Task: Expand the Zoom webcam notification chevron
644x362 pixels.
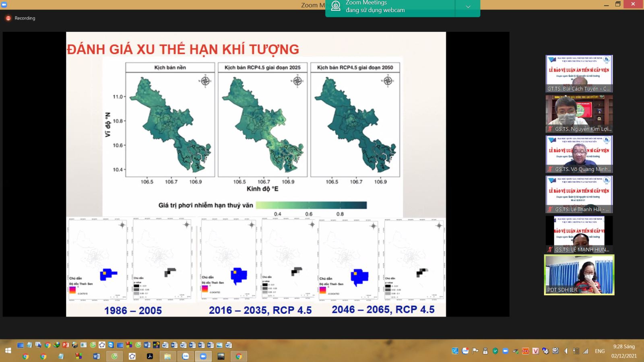Action: click(x=468, y=7)
